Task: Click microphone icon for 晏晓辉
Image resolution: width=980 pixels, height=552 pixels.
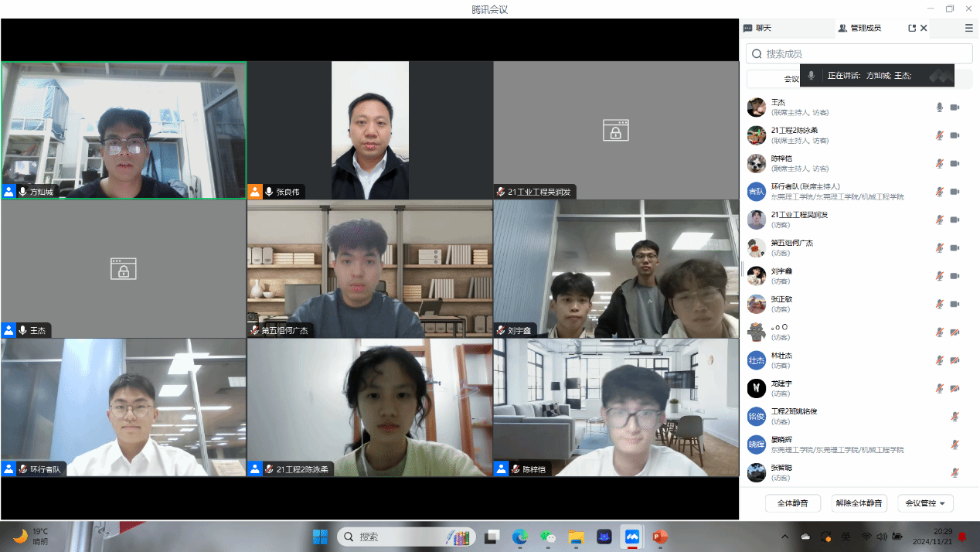Action: 955,445
